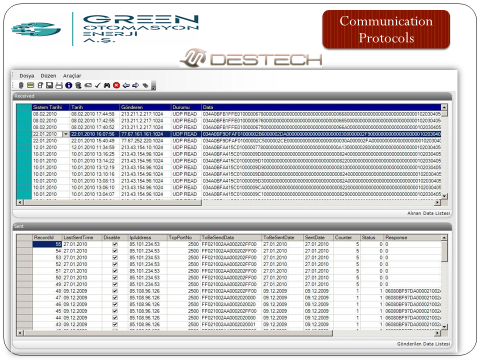This screenshot has width=480, height=360.
Task: Open the Dosya menu
Action: click(27, 76)
